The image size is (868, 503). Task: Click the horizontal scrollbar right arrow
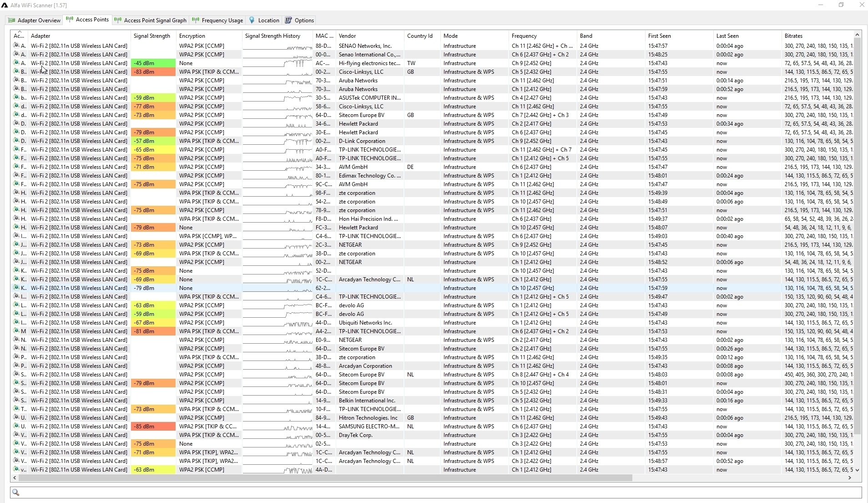click(x=849, y=478)
